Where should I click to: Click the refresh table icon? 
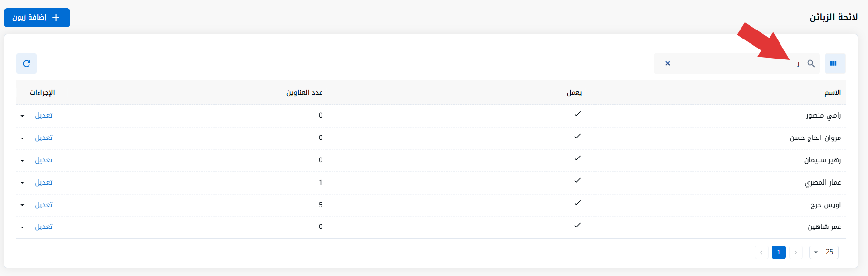[27, 63]
